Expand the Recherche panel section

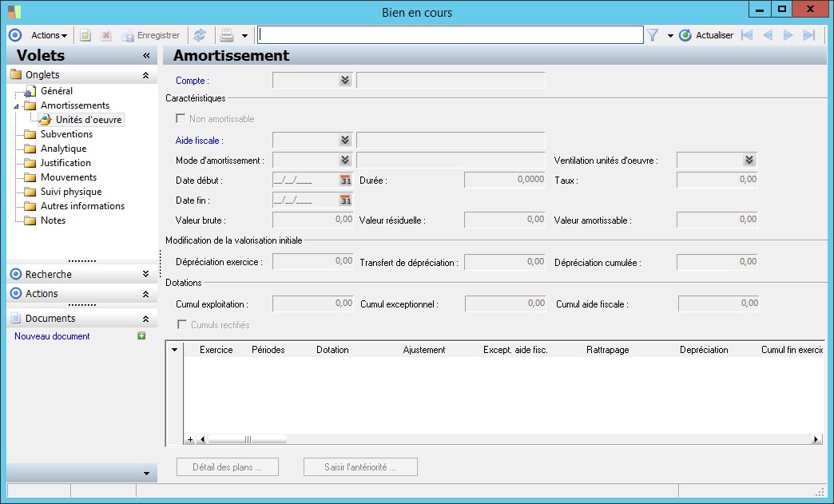coord(145,274)
